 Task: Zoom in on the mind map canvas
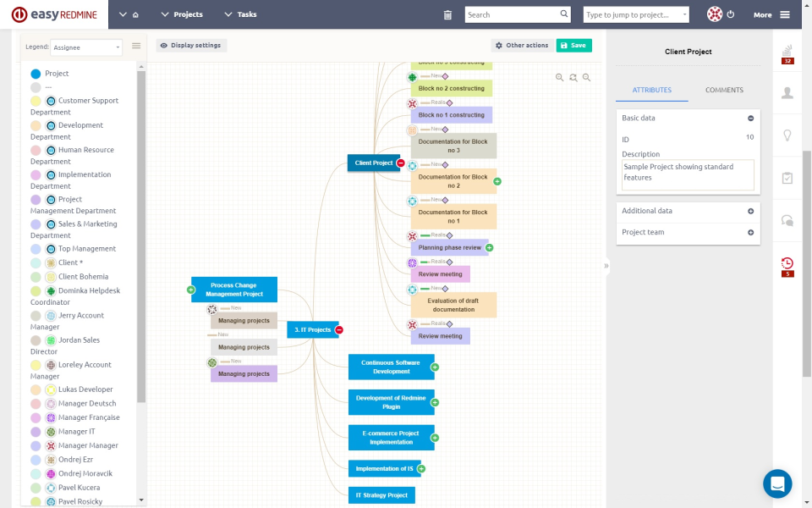(558, 77)
